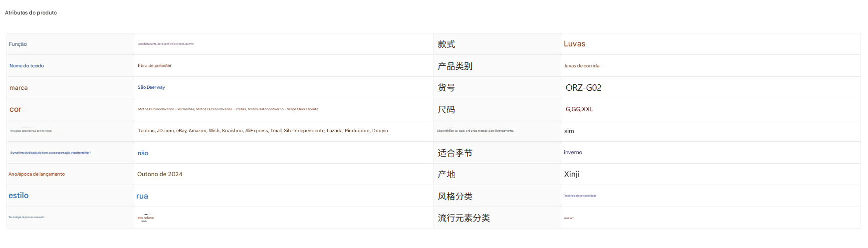Screen dimensions: 868x248
Task: Click the 'G,GG,XXL' size value
Action: click(x=579, y=109)
